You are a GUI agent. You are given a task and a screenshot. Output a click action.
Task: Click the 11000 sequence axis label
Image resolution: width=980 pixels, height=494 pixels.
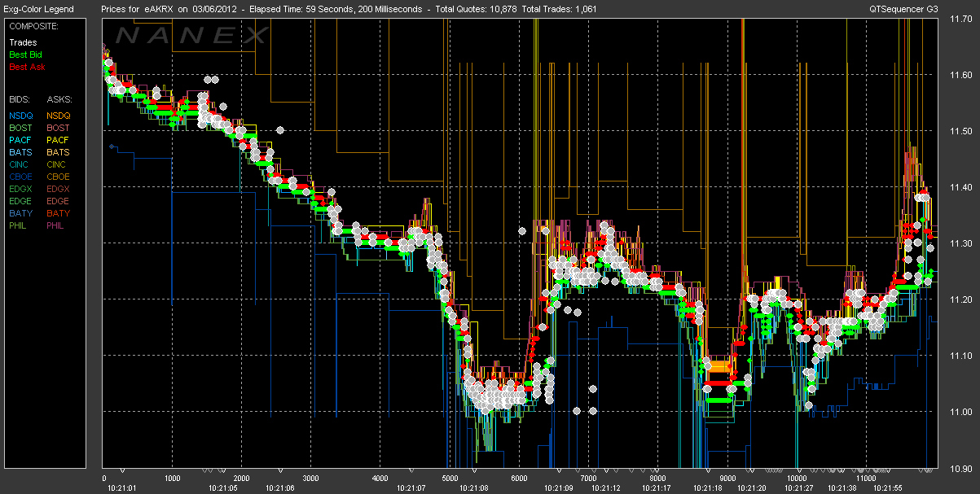[866, 479]
